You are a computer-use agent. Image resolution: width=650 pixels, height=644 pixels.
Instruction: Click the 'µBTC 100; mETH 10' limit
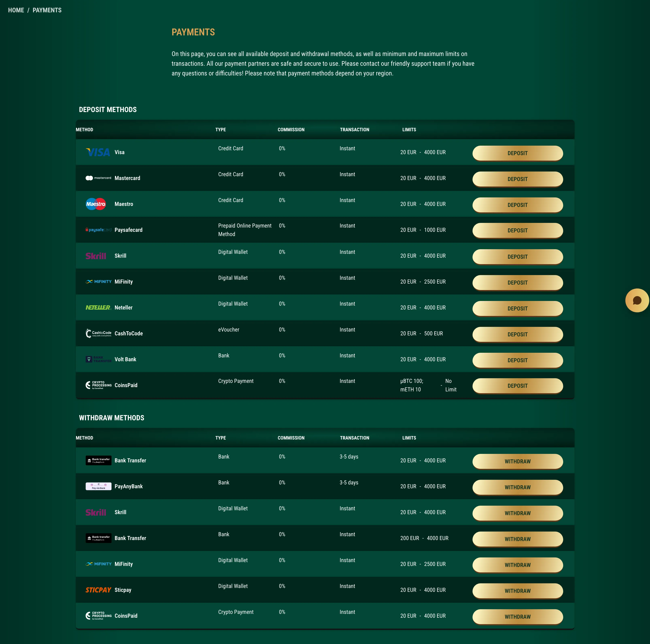tap(412, 385)
